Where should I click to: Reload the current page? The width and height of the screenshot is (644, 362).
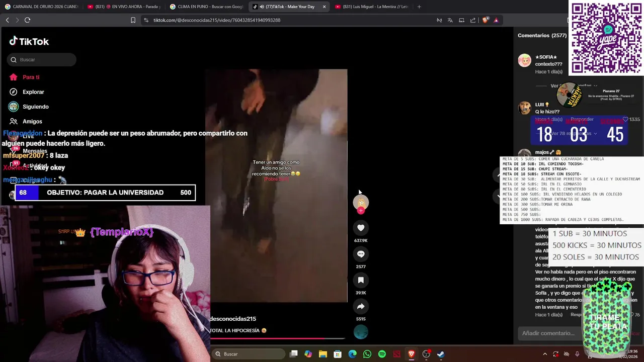point(27,20)
